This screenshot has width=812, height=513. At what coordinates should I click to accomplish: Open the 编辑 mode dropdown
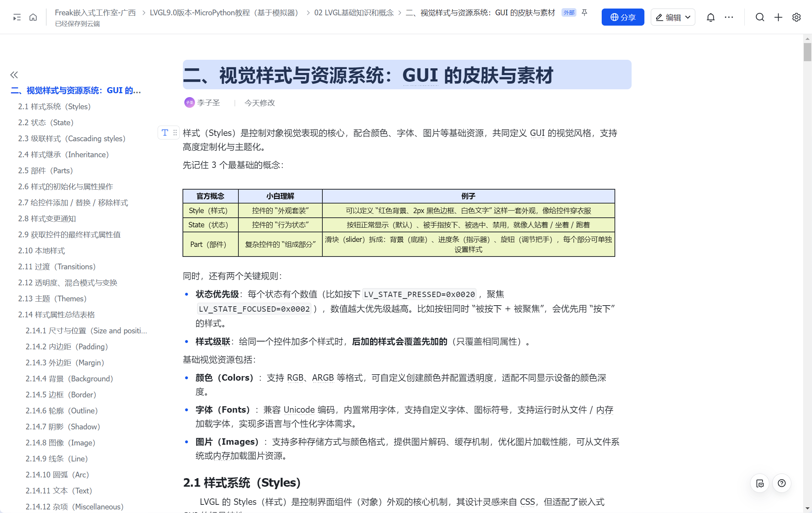pyautogui.click(x=673, y=17)
